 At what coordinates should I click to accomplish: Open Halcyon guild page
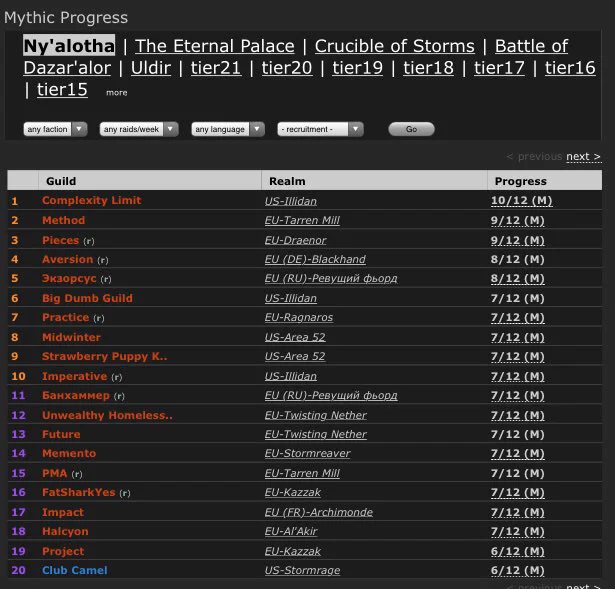coord(65,531)
